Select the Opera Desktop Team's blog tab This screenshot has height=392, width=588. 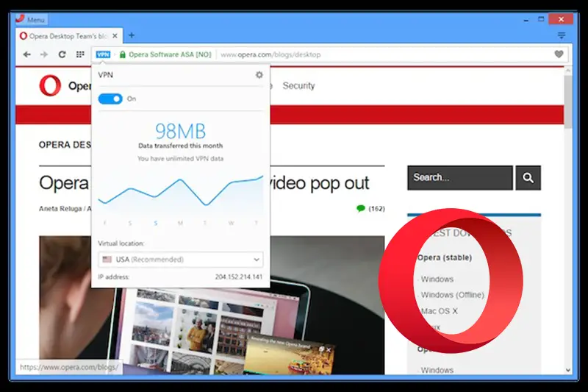pos(68,36)
